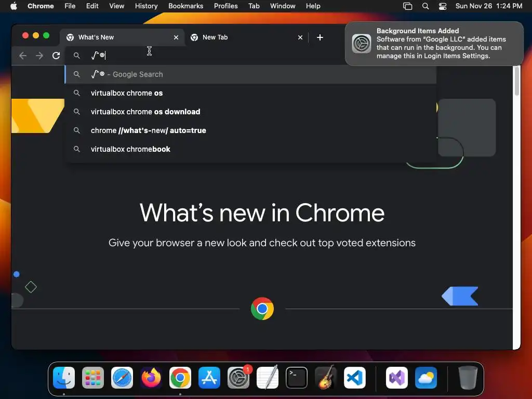532x399 pixels.
Task: Click the blue ribbon graphic on page
Action: click(460, 296)
